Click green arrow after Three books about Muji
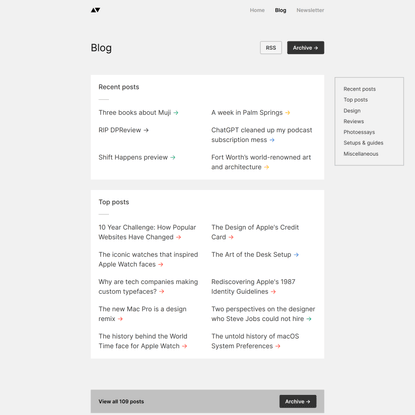 point(176,113)
